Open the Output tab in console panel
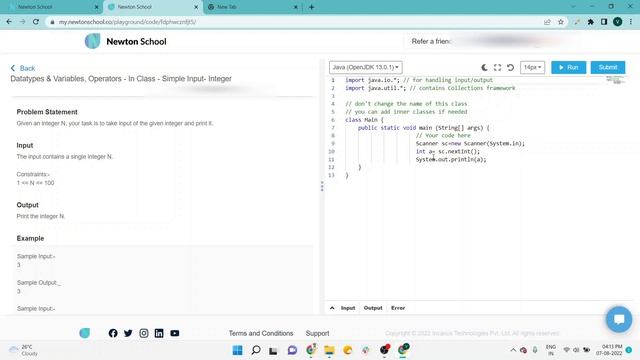This screenshot has height=360, width=640. click(x=373, y=308)
